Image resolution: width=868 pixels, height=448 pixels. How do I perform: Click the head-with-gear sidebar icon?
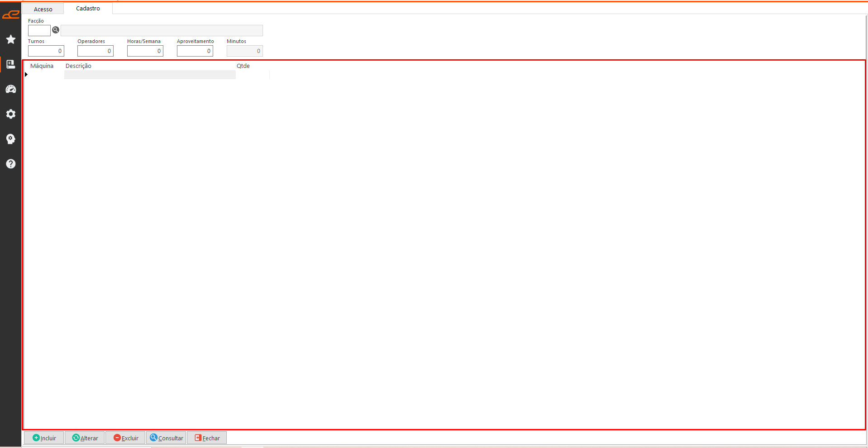coord(11,139)
